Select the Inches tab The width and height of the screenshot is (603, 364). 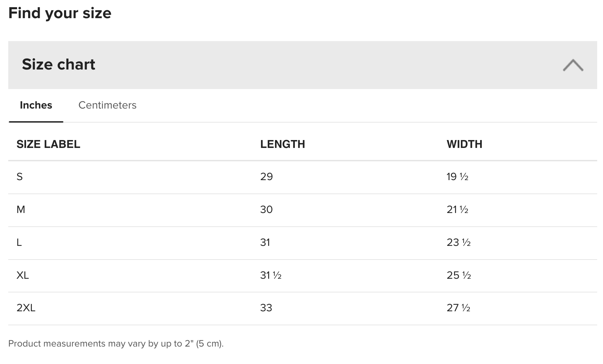36,105
